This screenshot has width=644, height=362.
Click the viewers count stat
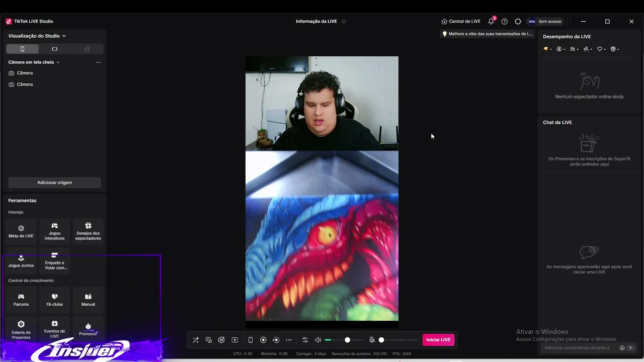tap(574, 49)
